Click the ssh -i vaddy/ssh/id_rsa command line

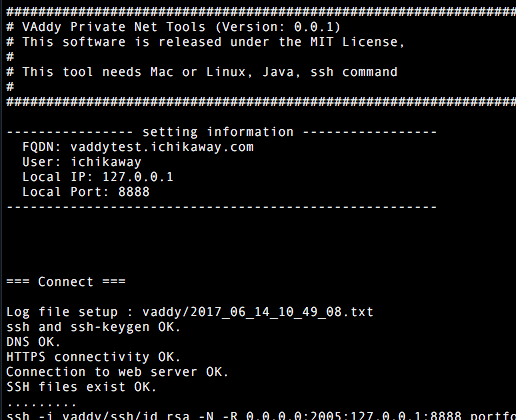coord(261,415)
